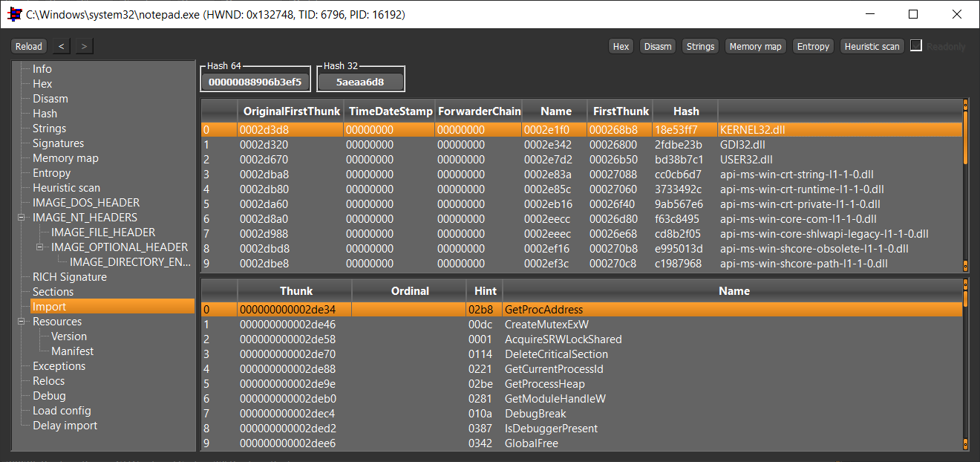
Task: Select Entropy in the sidebar tree
Action: click(51, 173)
